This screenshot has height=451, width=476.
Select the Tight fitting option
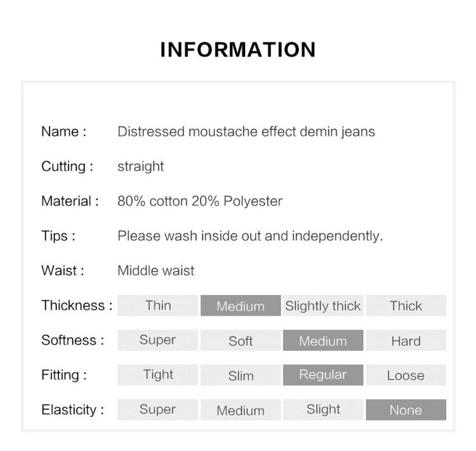pyautogui.click(x=158, y=375)
